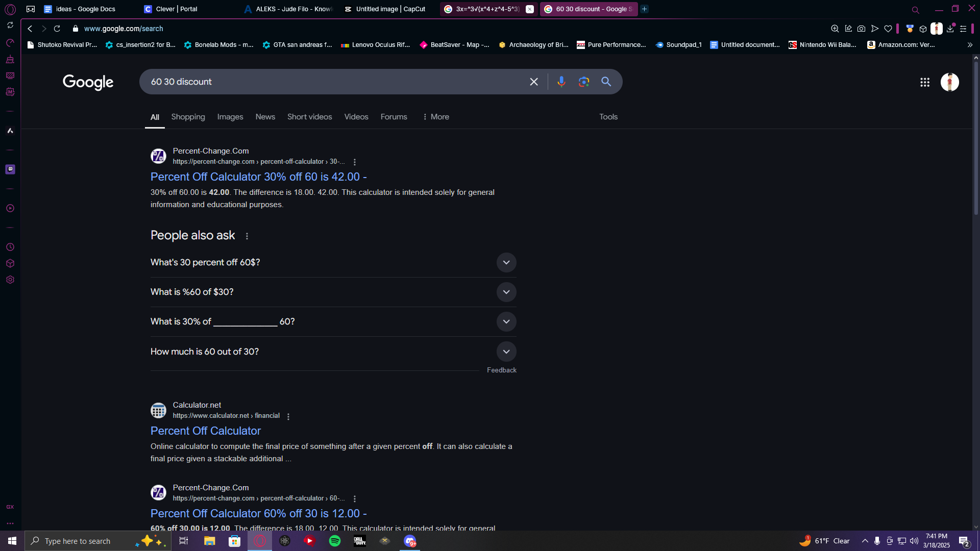Click the zoom magnifier icon in address bar

[835, 29]
